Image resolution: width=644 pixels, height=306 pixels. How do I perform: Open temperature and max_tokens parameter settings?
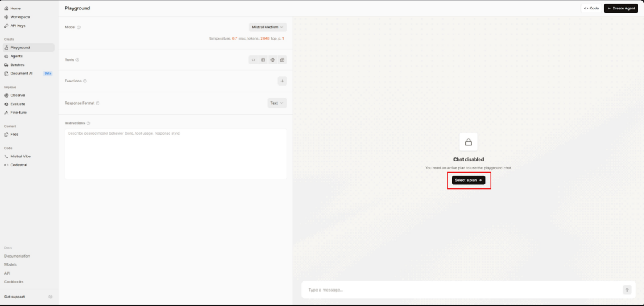pyautogui.click(x=247, y=38)
